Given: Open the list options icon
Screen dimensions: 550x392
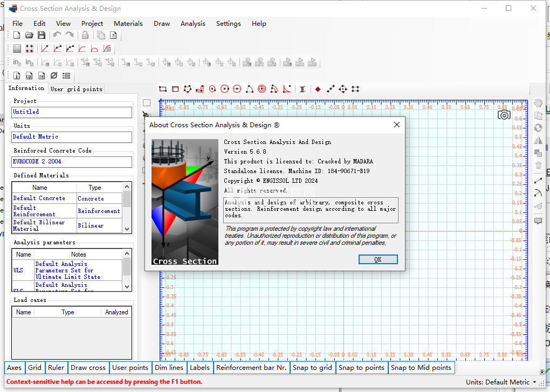Looking at the screenshot, I should tap(66, 75).
